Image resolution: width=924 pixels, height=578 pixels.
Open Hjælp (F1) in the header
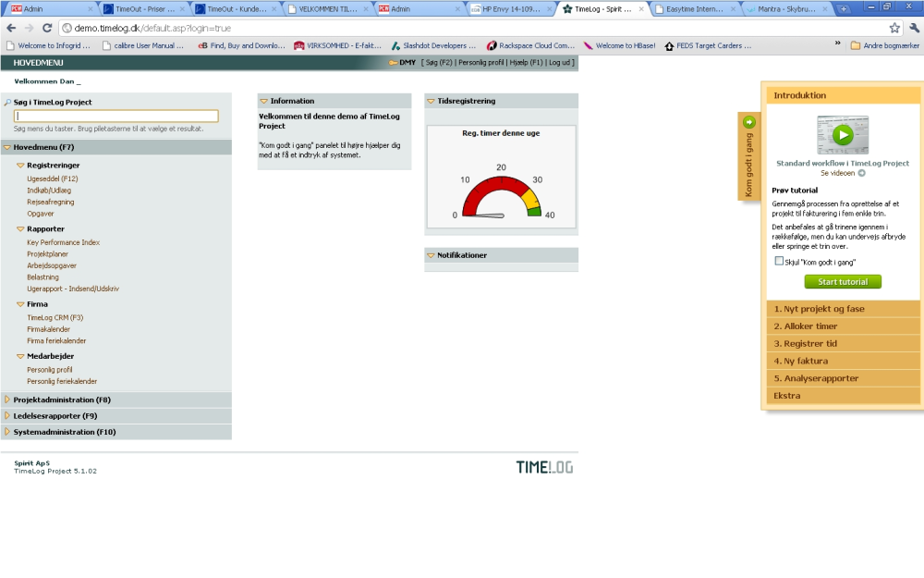(527, 63)
